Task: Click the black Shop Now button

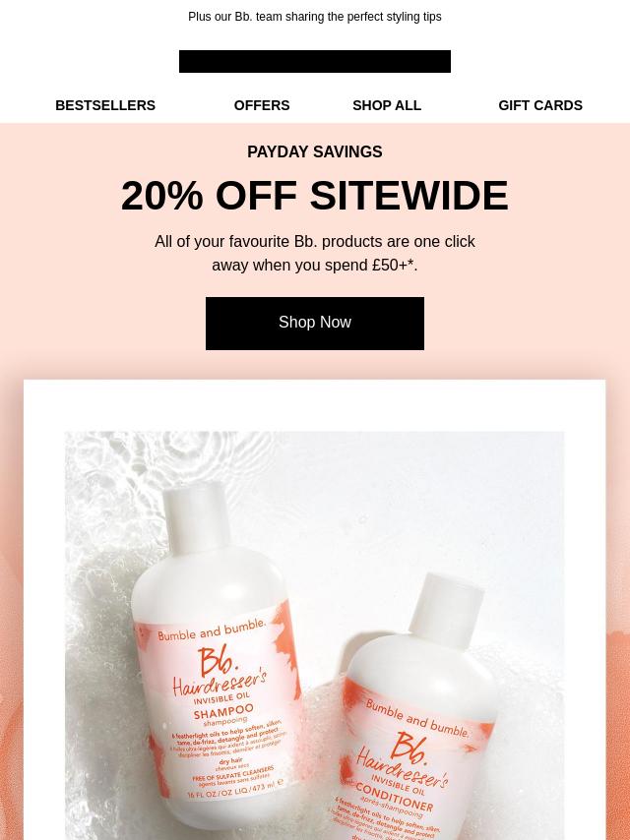Action: point(315,324)
